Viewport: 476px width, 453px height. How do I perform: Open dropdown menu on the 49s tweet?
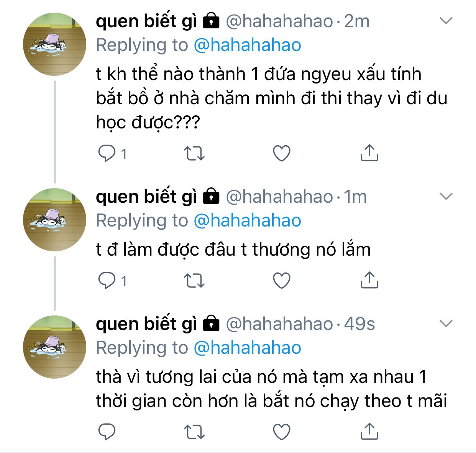(446, 324)
